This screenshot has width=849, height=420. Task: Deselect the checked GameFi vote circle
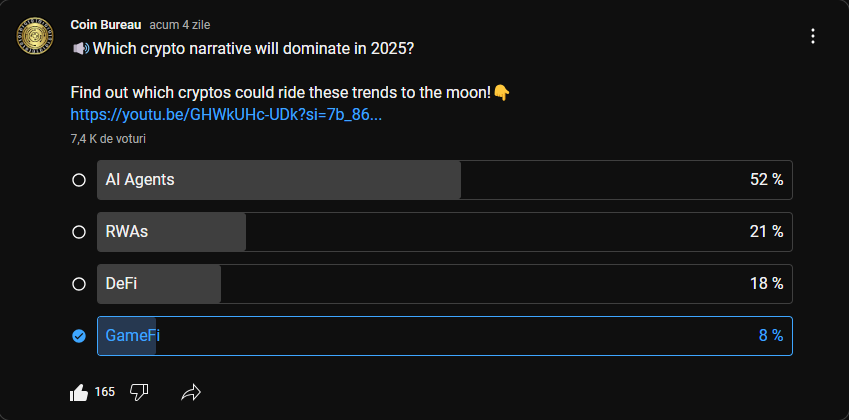[79, 336]
